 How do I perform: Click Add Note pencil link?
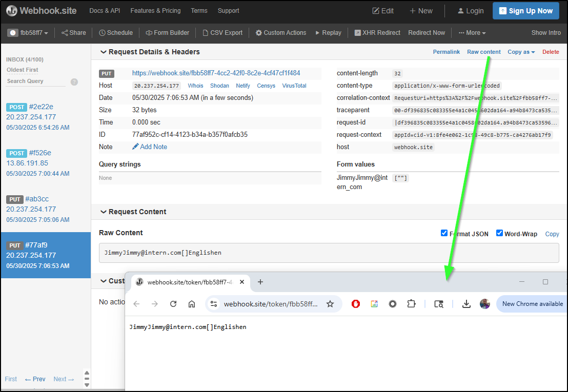click(150, 147)
